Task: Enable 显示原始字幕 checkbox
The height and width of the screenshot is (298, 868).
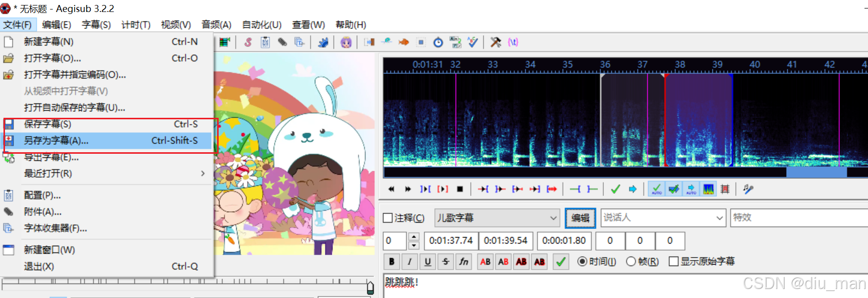Action: click(702, 262)
